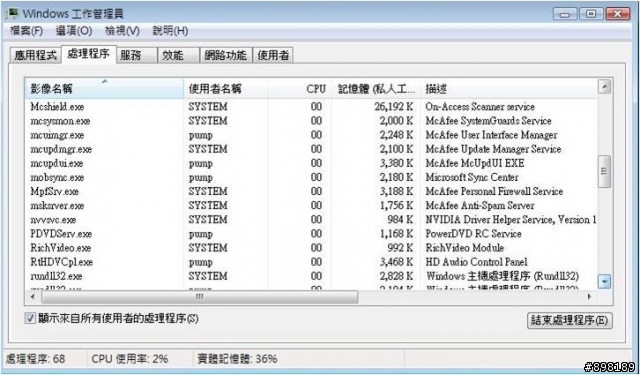The height and width of the screenshot is (375, 640).
Task: Click NVIDIA Driver Helper Service description
Action: point(511,220)
